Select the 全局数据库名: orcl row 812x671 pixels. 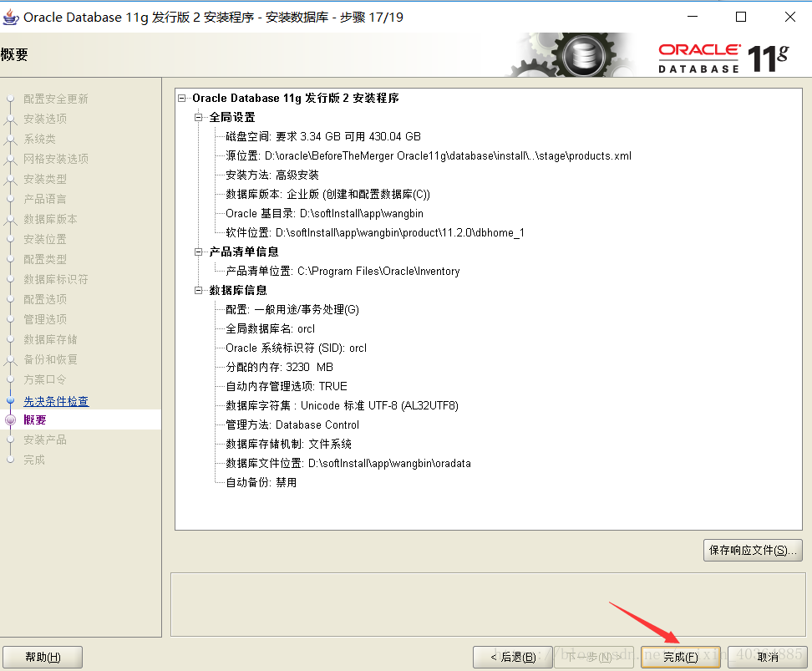270,328
